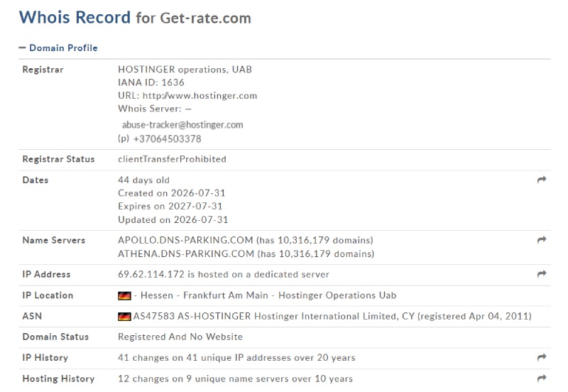Click '44 days old' text
Image resolution: width=568 pixels, height=392 pixels.
[143, 180]
